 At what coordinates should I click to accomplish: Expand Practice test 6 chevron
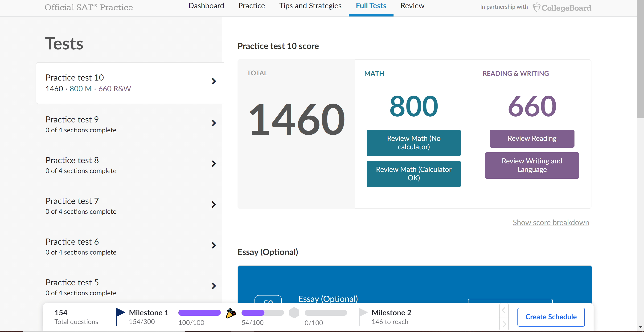click(x=213, y=245)
